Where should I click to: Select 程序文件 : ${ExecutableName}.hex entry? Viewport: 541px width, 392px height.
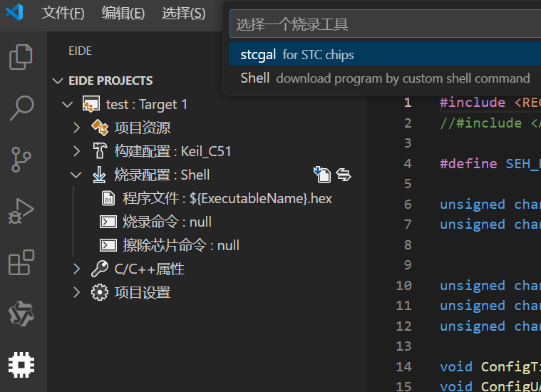[227, 198]
